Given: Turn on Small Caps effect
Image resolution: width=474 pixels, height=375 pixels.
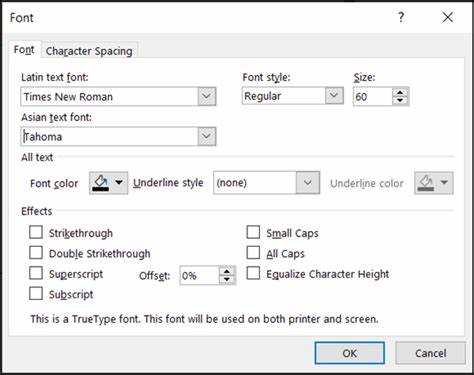Looking at the screenshot, I should (253, 232).
